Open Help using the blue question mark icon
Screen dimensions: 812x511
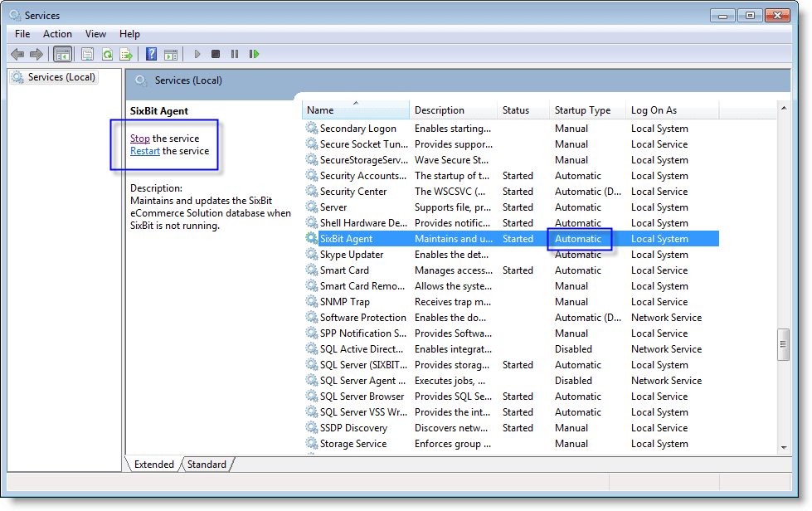[151, 54]
